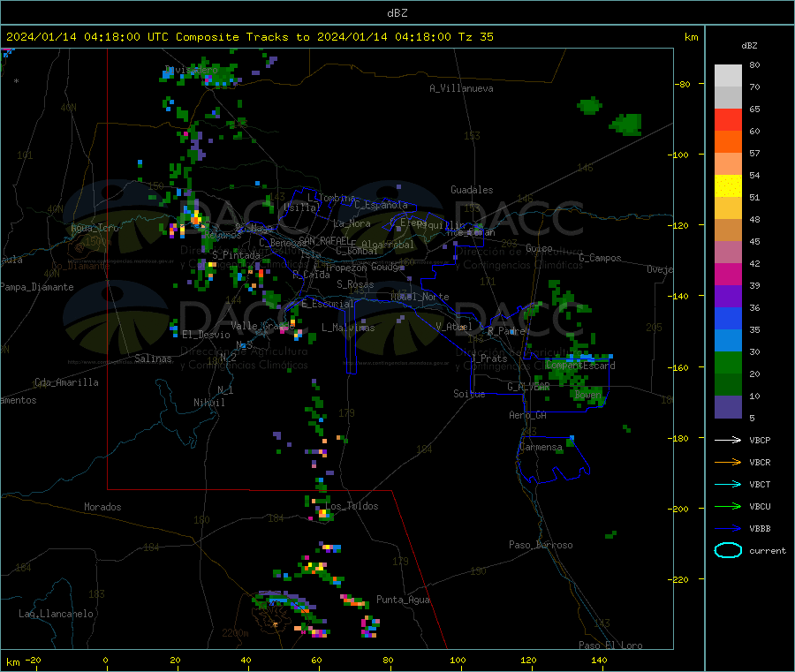
Task: Click the L_Malvinas map label
Action: 348,328
